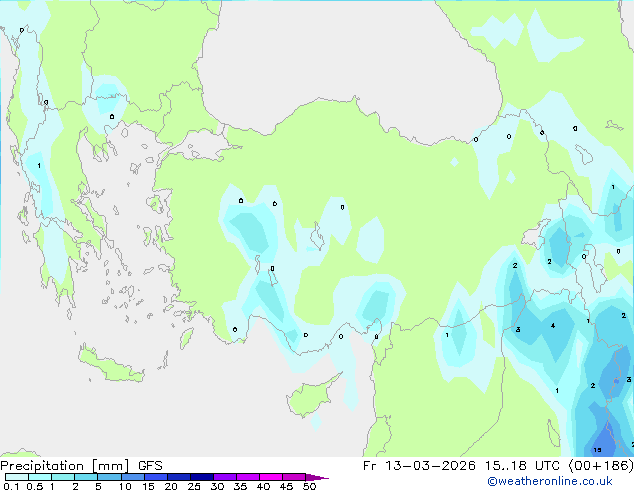Click the legend scale label '25'
Viewport: 634px width, 490px height.
[x=194, y=486]
